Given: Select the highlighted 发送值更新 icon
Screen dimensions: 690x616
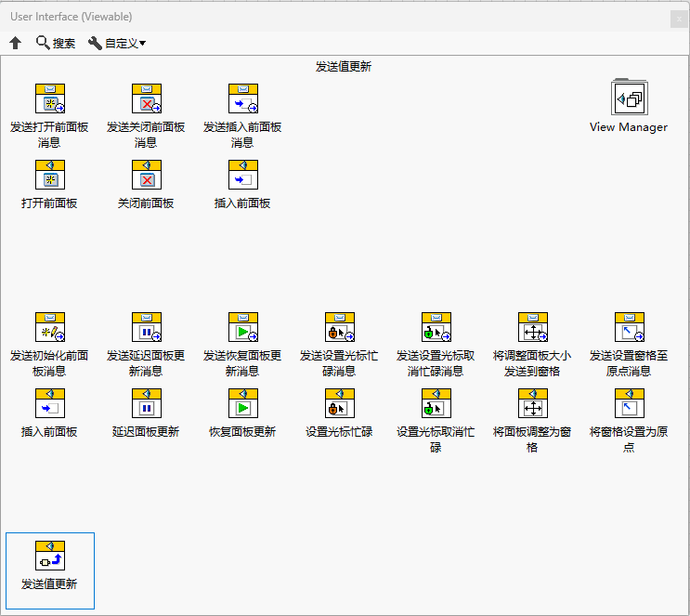Looking at the screenshot, I should click(50, 556).
